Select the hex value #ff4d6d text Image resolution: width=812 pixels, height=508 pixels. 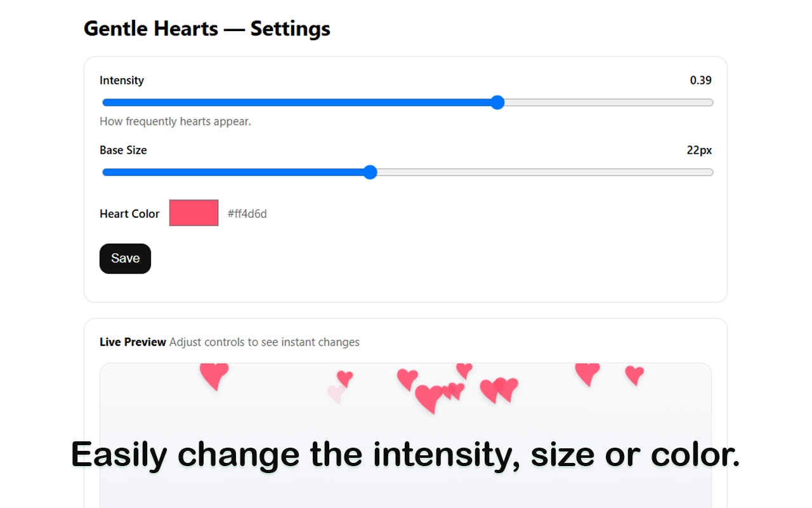[x=247, y=213]
